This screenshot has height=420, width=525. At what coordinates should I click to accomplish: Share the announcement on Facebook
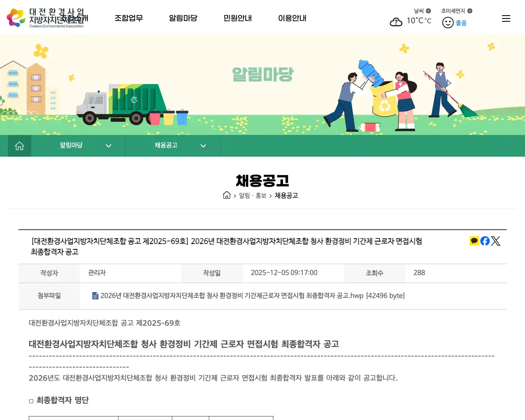[x=484, y=241]
